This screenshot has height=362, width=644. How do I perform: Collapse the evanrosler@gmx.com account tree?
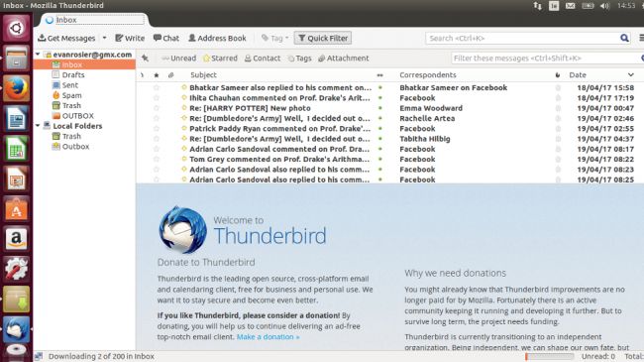pos(38,55)
